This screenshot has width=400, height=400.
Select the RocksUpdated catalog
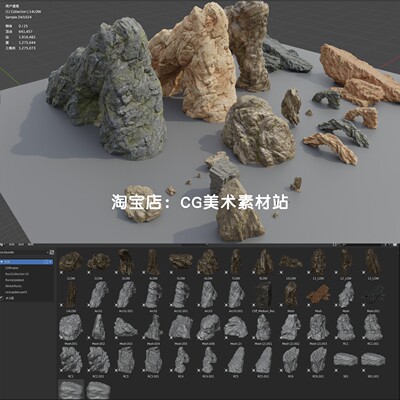click(14, 280)
